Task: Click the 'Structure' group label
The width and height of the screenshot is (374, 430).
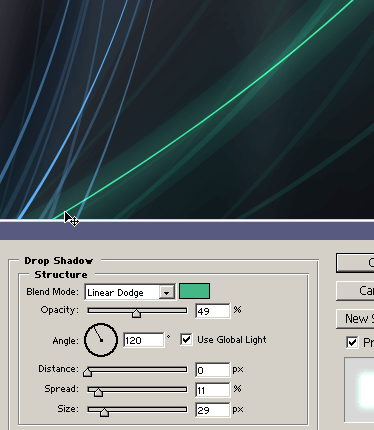Action: click(x=61, y=275)
